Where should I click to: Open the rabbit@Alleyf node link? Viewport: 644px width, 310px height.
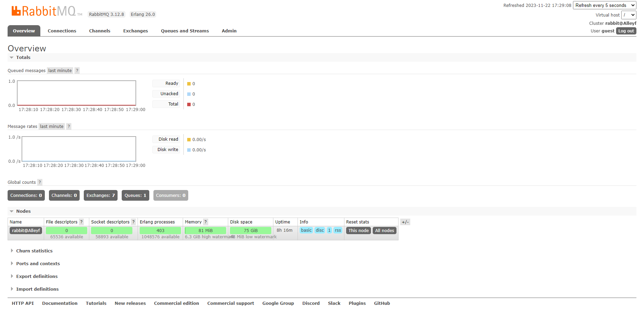26,231
